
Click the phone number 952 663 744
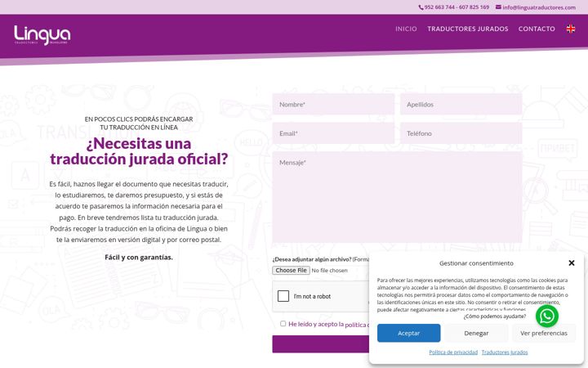(439, 7)
